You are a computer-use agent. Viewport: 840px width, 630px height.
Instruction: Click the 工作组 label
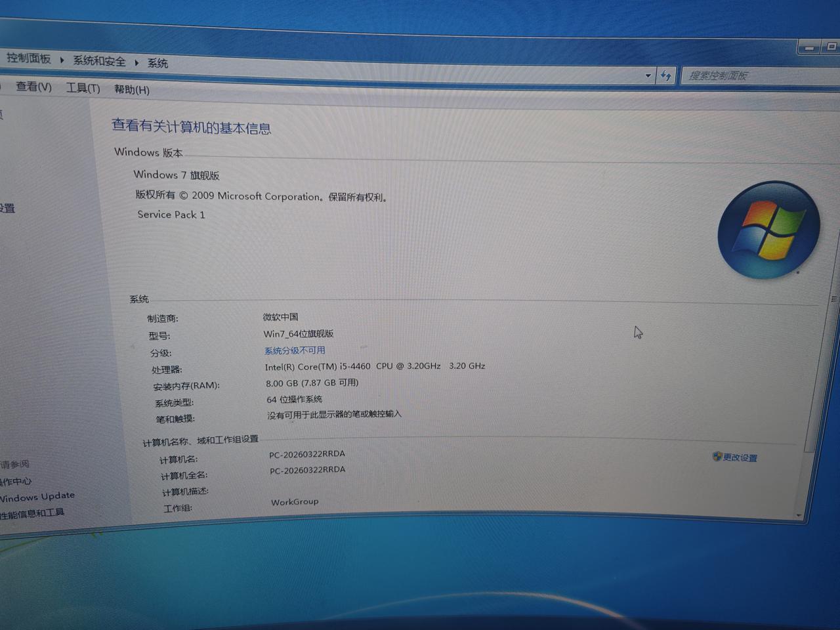(178, 509)
